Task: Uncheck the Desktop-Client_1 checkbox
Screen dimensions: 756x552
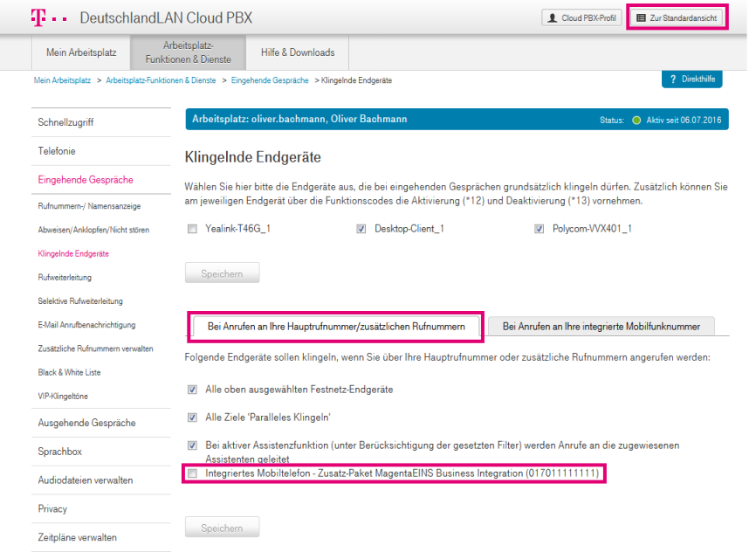Action: (x=361, y=229)
